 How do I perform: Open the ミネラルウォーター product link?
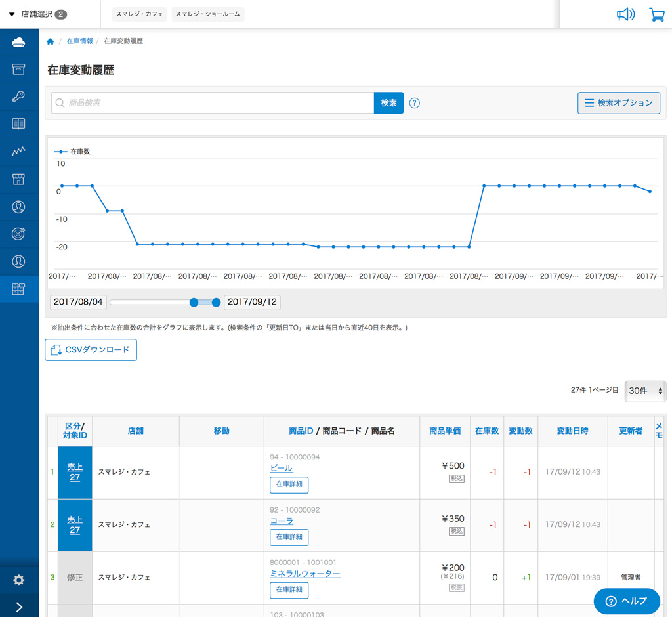(305, 574)
